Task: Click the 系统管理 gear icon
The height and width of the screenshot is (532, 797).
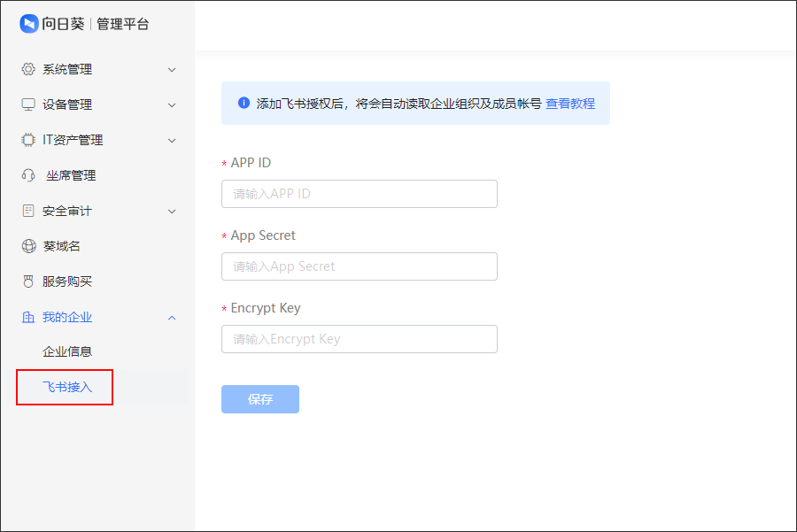Action: point(28,69)
